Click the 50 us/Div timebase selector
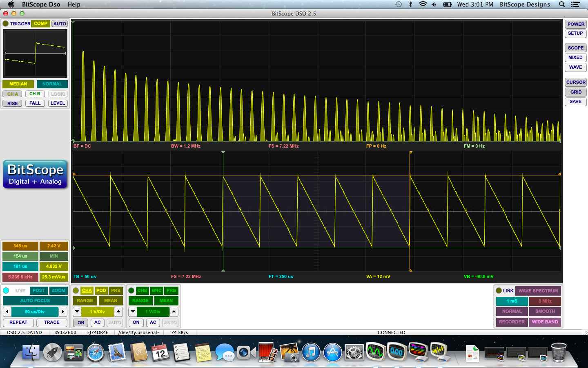This screenshot has height=368, width=588. click(35, 312)
